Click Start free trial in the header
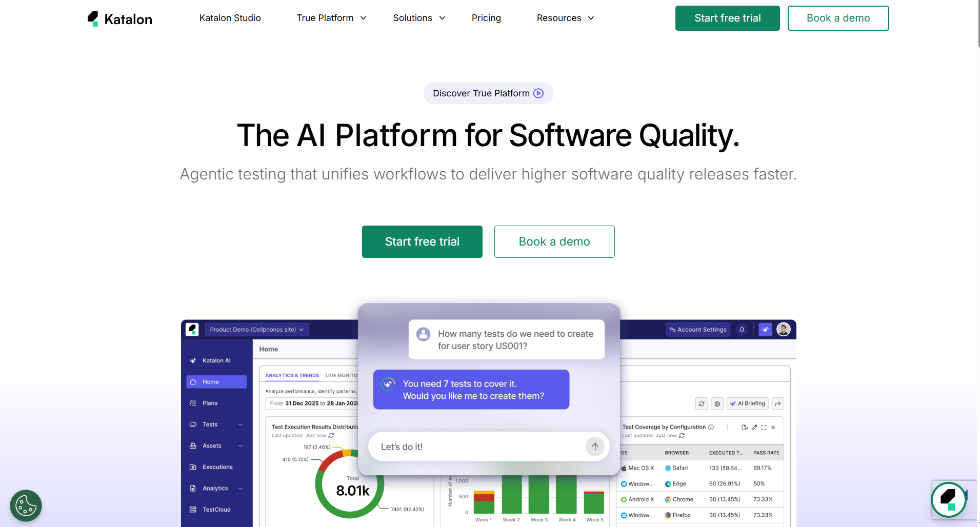This screenshot has height=527, width=980. 727,18
